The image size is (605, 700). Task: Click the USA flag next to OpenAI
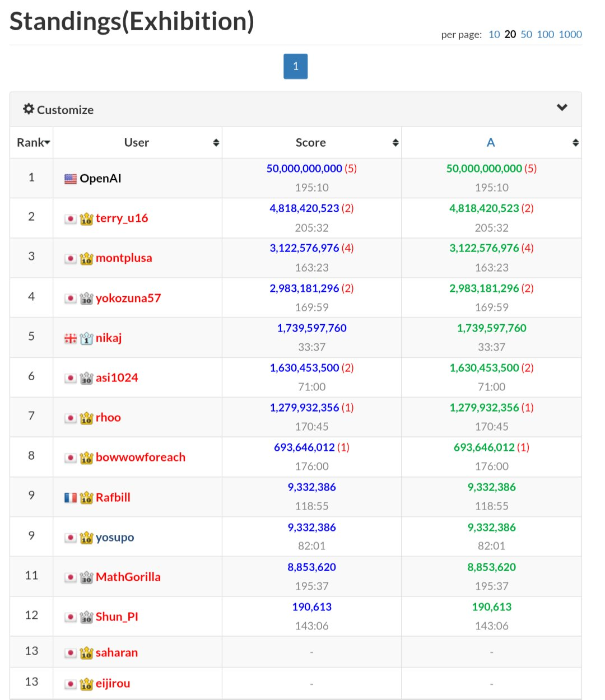(x=71, y=179)
